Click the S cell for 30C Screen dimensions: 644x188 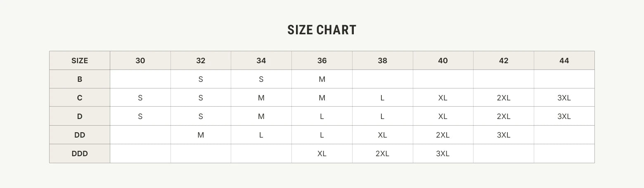(x=140, y=98)
